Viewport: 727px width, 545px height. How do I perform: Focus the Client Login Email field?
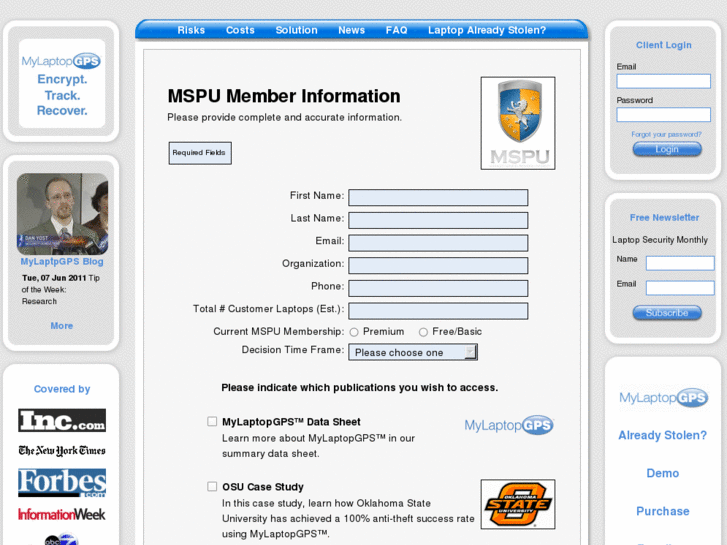click(x=663, y=81)
